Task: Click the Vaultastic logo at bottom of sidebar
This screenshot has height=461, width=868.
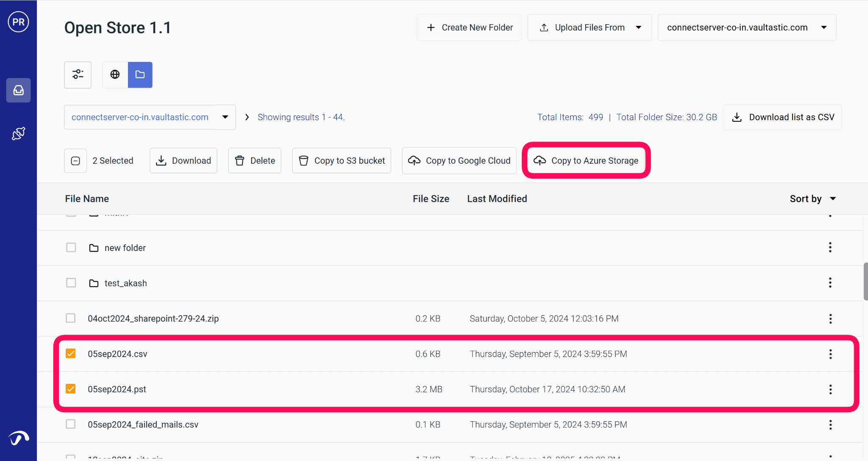Action: 18,438
